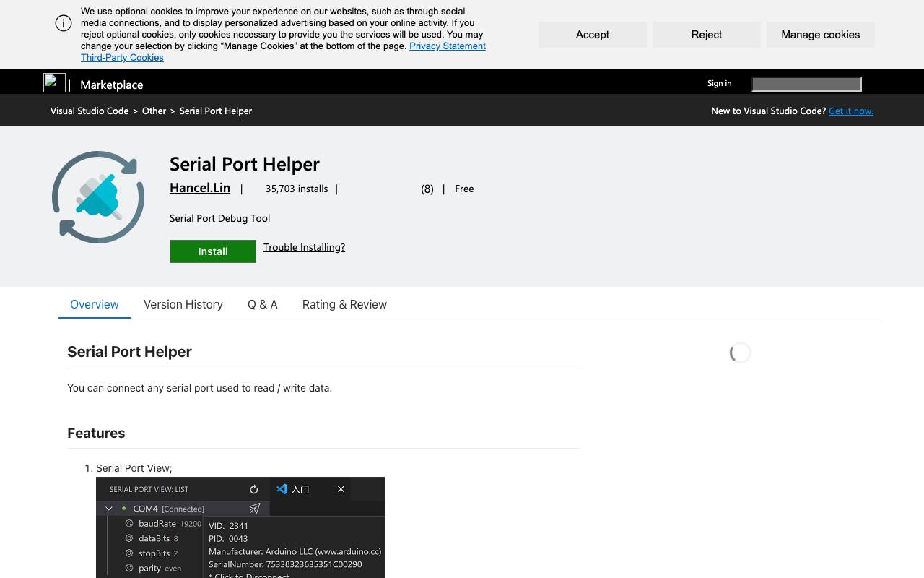
Task: Click the Get it now link
Action: (x=851, y=111)
